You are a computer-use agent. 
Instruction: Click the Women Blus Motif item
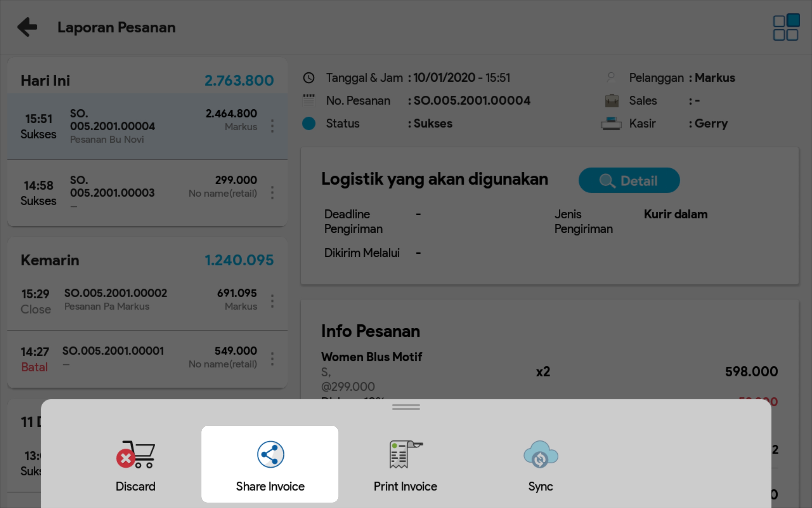coord(371,357)
